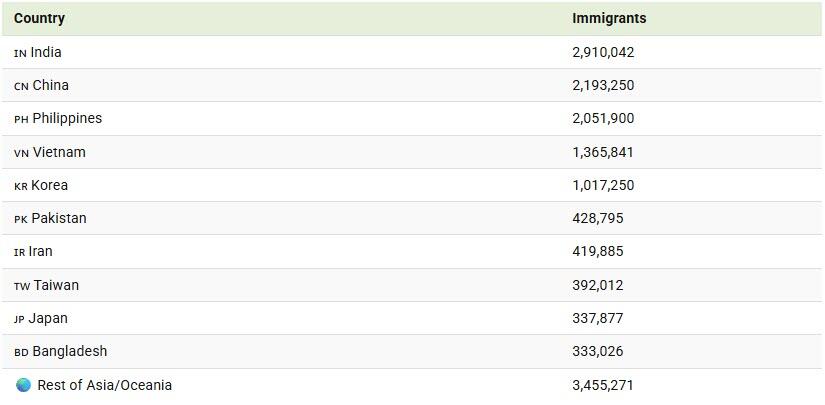
Task: Select India's immigrant count 2,910,042
Action: pyautogui.click(x=603, y=52)
